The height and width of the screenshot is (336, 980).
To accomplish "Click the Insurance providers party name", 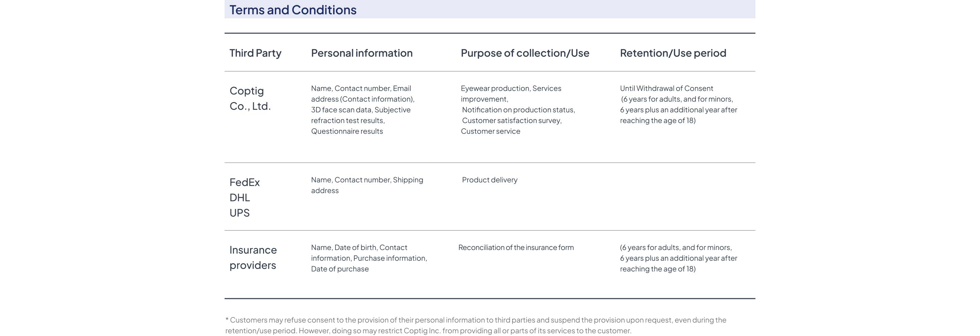I will (253, 257).
